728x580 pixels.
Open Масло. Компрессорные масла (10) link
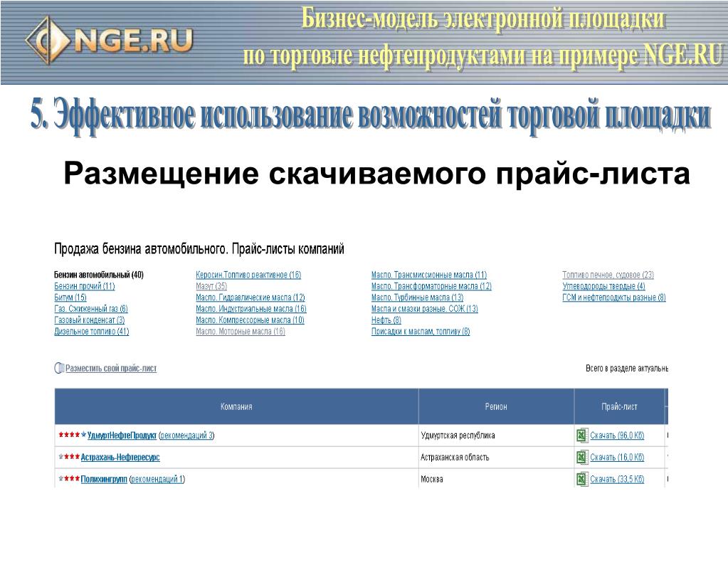coord(250,320)
